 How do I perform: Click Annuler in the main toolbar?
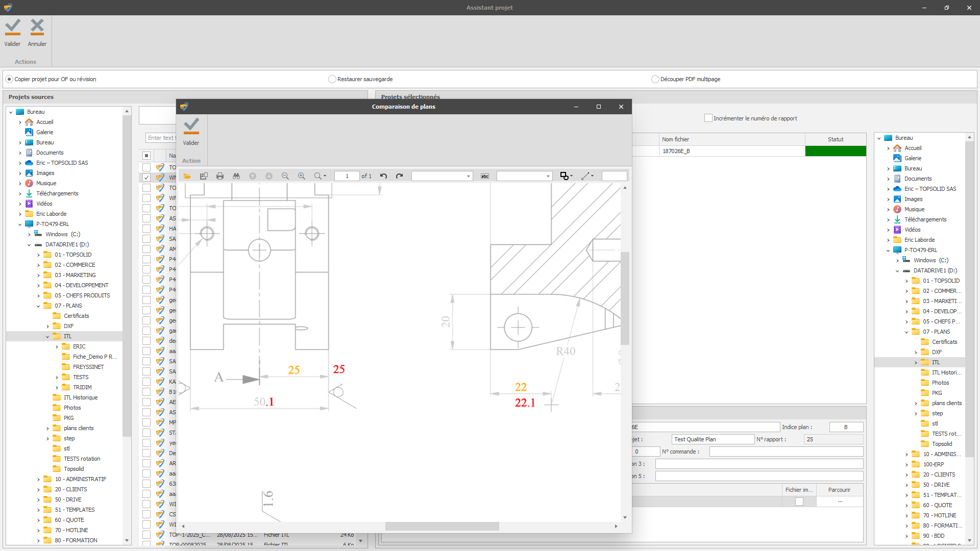(37, 33)
